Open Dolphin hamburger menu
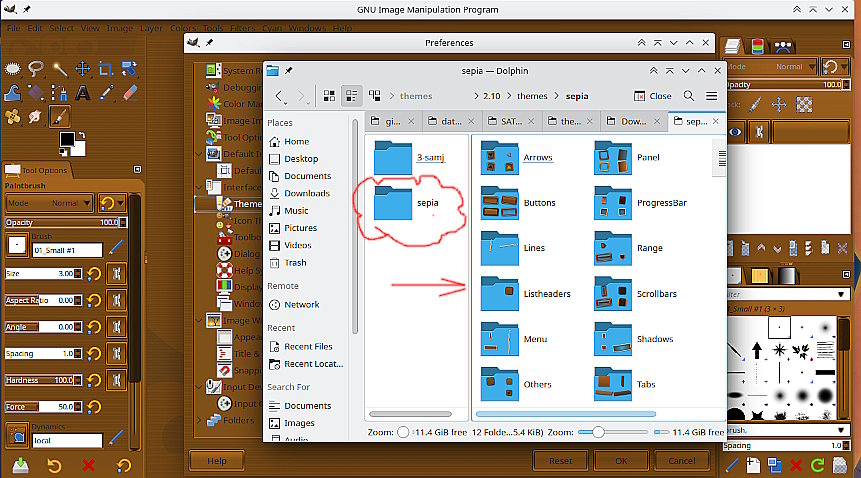This screenshot has height=478, width=861. click(x=712, y=96)
